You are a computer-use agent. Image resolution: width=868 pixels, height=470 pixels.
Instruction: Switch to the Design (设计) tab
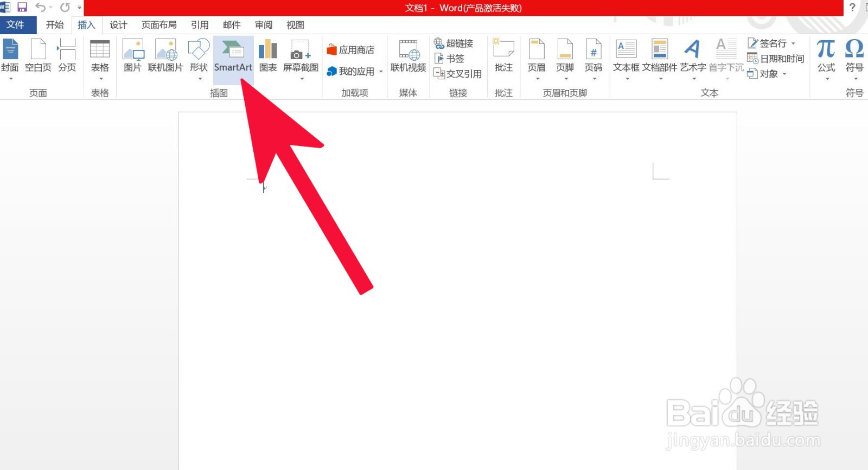coord(118,25)
